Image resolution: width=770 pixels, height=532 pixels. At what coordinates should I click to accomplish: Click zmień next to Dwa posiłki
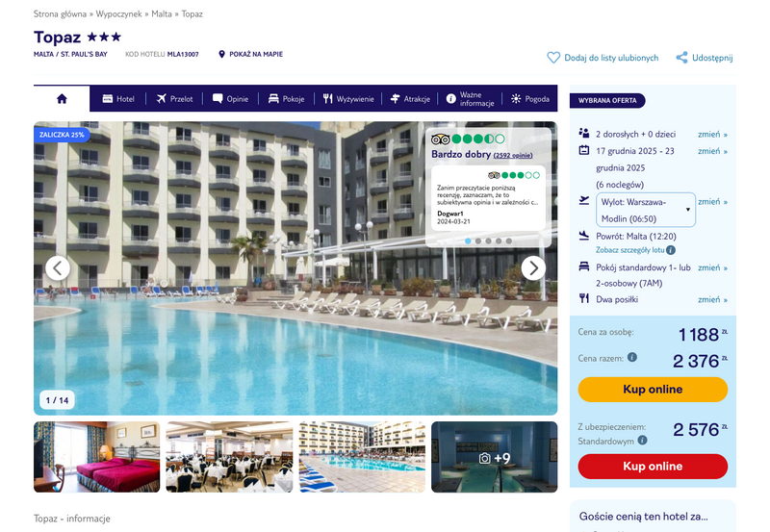[x=712, y=300]
